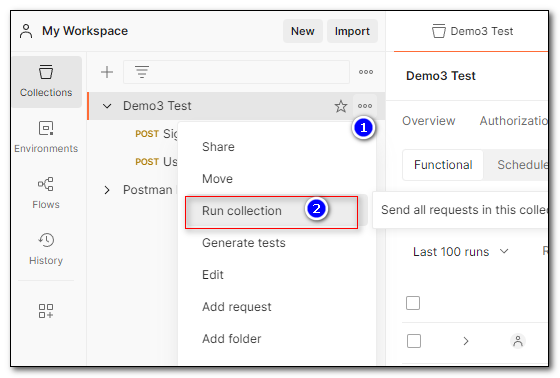The height and width of the screenshot is (378, 560).
Task: Open the configure sidebar apps icon
Action: click(46, 311)
